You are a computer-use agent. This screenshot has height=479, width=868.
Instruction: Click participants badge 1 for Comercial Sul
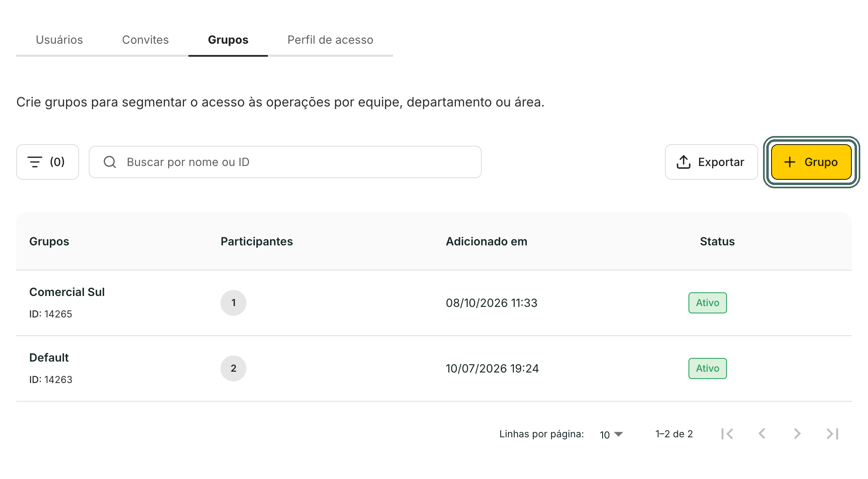tap(233, 303)
